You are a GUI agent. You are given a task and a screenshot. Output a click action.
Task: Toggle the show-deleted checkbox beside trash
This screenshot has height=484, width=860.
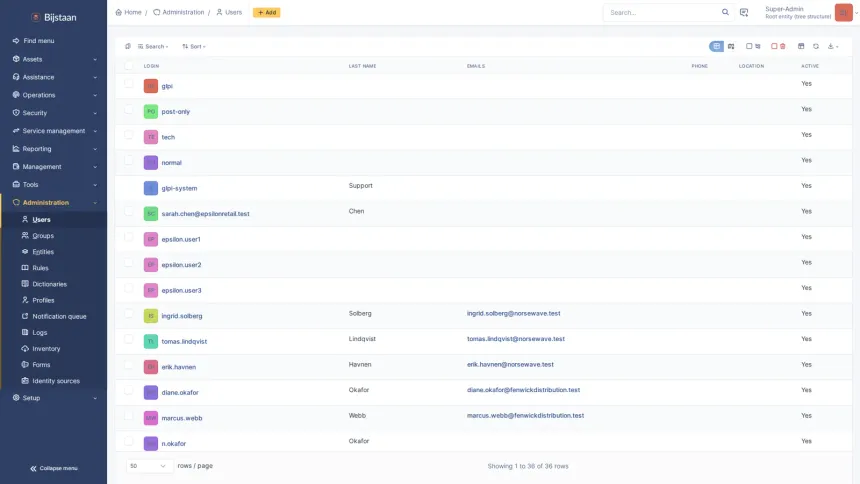(774, 47)
